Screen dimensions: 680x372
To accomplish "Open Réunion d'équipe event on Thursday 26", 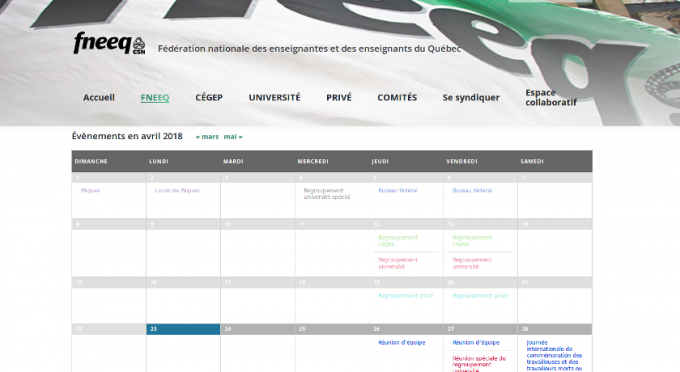I will 402,343.
